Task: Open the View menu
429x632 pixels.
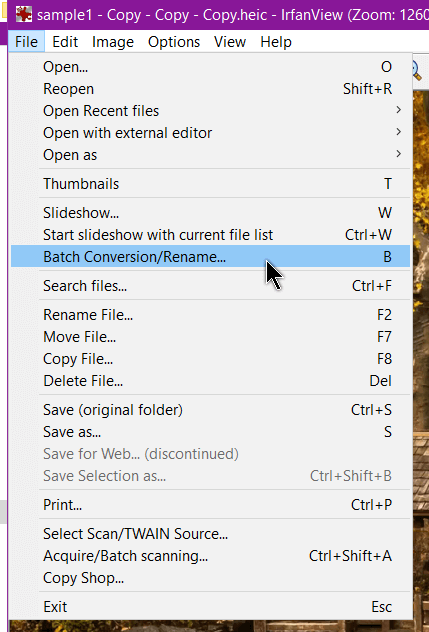Action: (230, 42)
